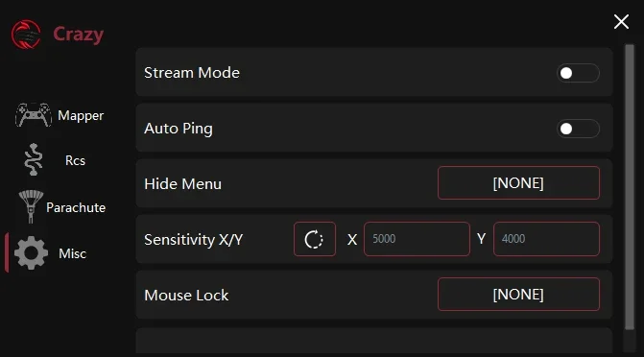Set the Hide Menu keybind [NONE] button

[x=518, y=183]
